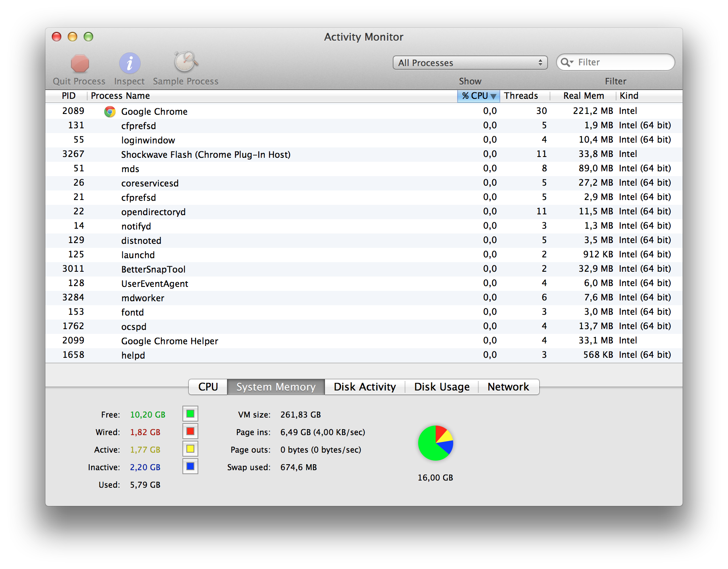728x569 pixels.
Task: Switch to the Network tab
Action: (x=509, y=387)
